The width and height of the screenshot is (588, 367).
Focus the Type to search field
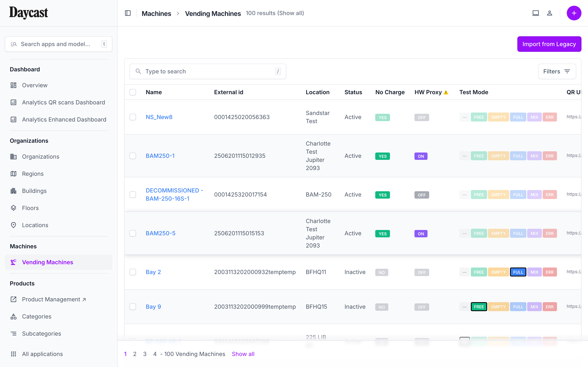[x=208, y=71]
